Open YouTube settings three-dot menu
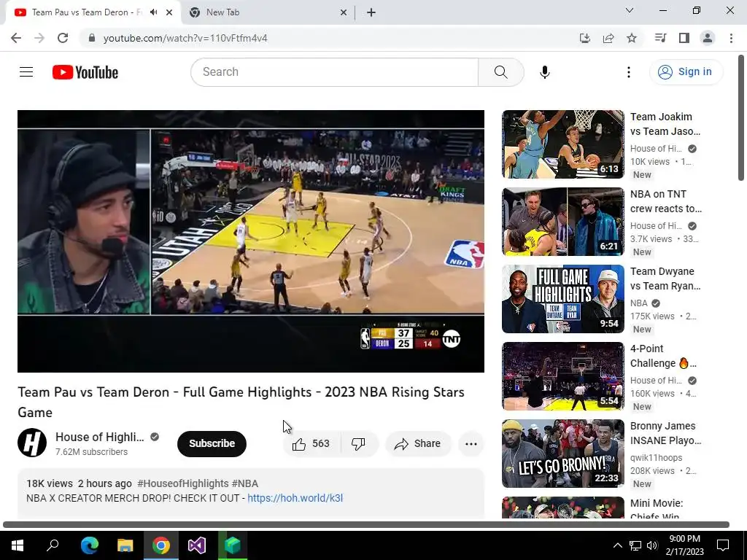Screen dimensions: 747x560 (x=628, y=72)
